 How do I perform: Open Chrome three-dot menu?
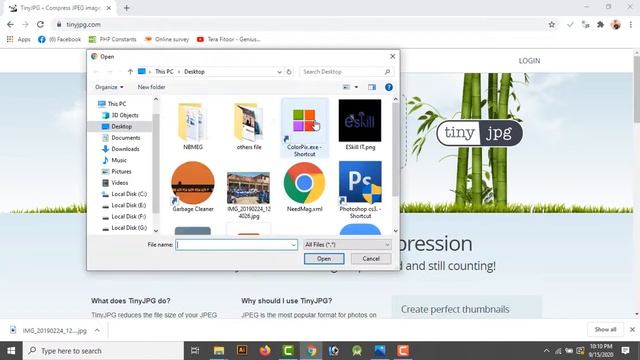(x=631, y=24)
